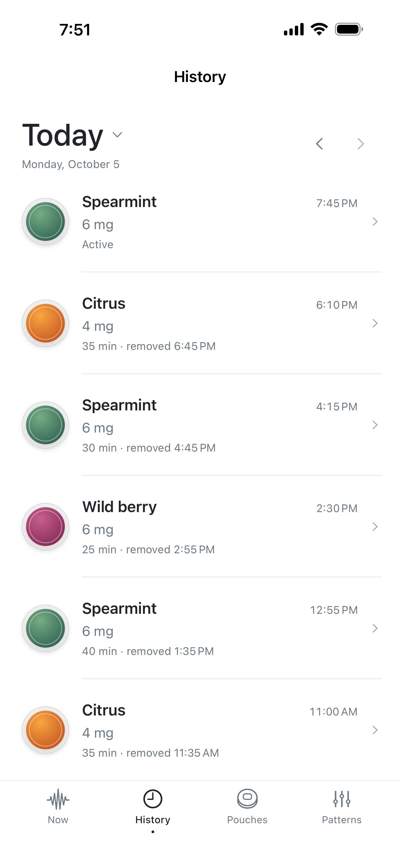The width and height of the screenshot is (400, 868).
Task: Tap the pink Wild berry pouch icon
Action: [45, 527]
